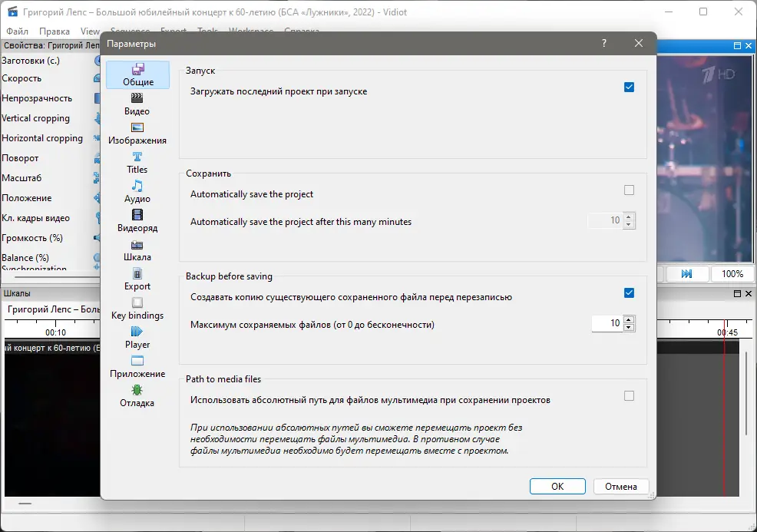This screenshot has height=532, width=757.
Task: Click the Отмена button
Action: click(621, 486)
